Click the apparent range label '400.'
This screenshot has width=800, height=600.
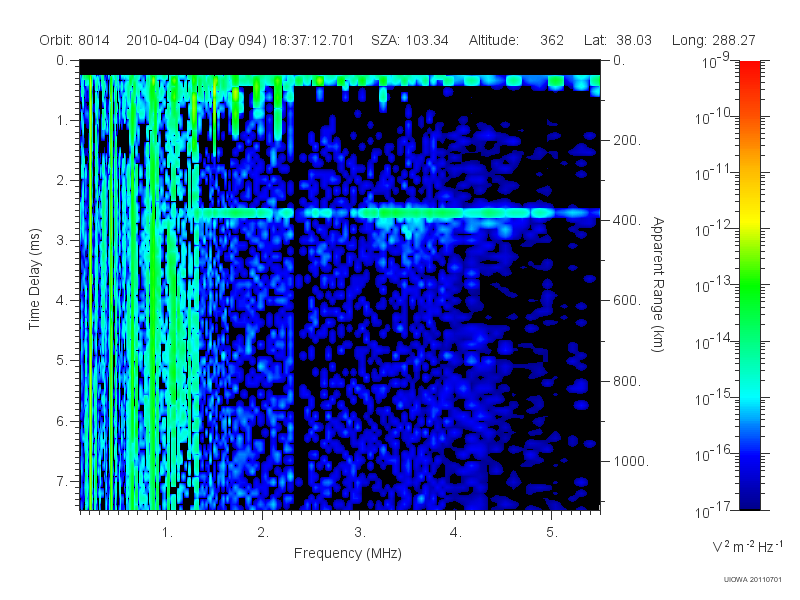click(627, 220)
